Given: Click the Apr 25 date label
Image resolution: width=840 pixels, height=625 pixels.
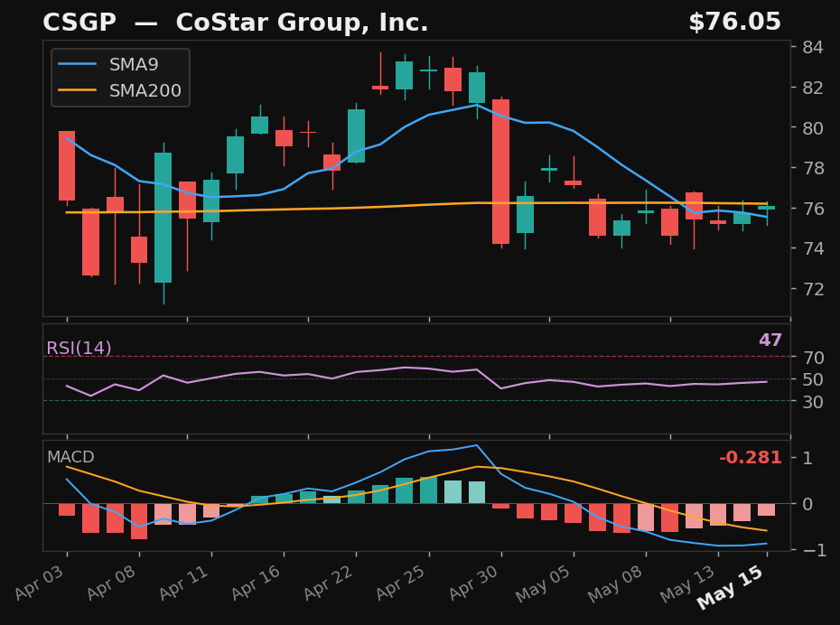Looking at the screenshot, I should click(401, 583).
